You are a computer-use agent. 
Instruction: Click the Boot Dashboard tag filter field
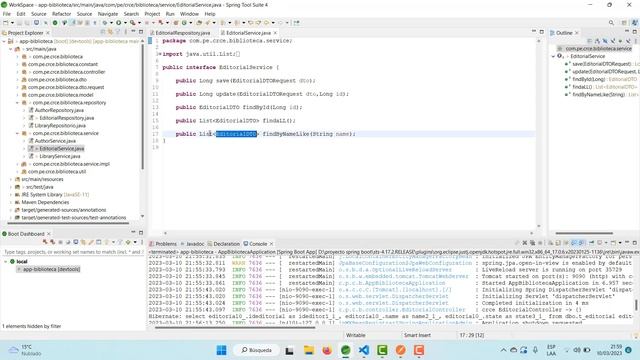(x=72, y=252)
